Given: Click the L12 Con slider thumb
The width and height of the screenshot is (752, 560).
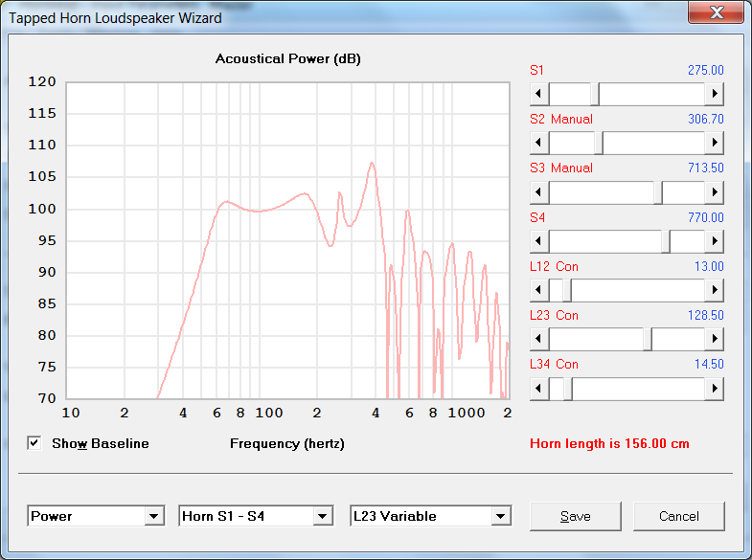Looking at the screenshot, I should (x=567, y=290).
